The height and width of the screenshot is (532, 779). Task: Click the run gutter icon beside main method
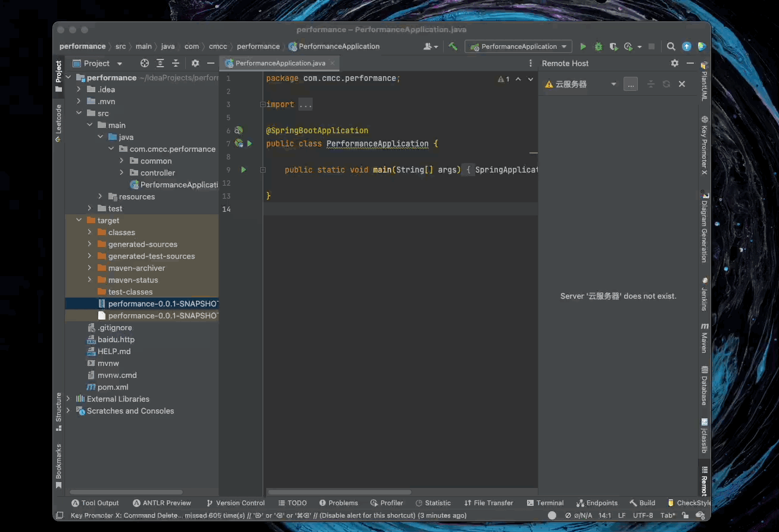(x=244, y=170)
